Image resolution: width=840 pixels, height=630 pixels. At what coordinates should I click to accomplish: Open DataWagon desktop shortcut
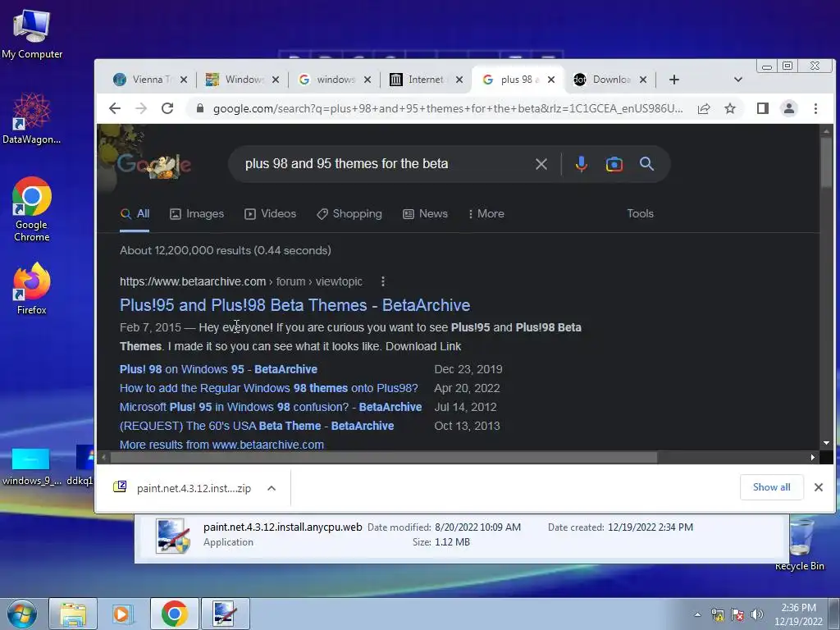click(x=32, y=119)
